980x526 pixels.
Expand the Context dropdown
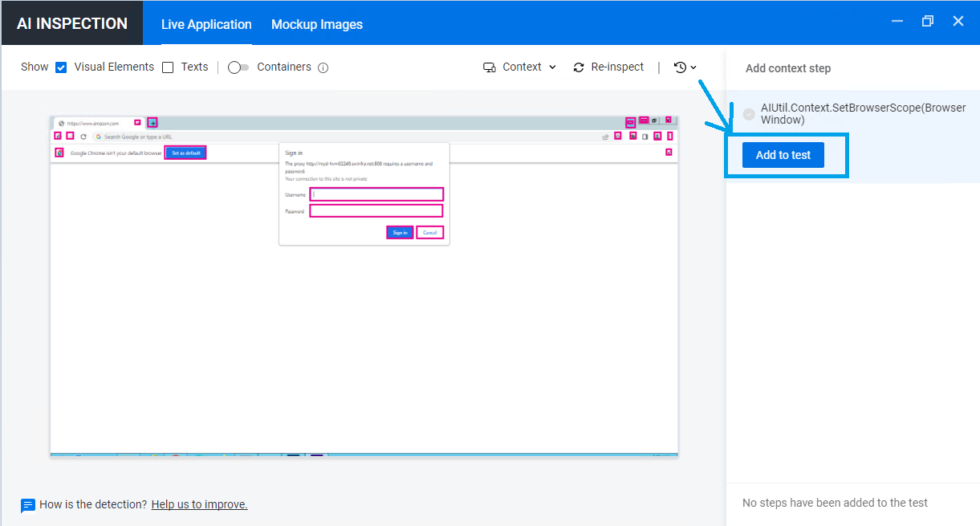pyautogui.click(x=551, y=67)
